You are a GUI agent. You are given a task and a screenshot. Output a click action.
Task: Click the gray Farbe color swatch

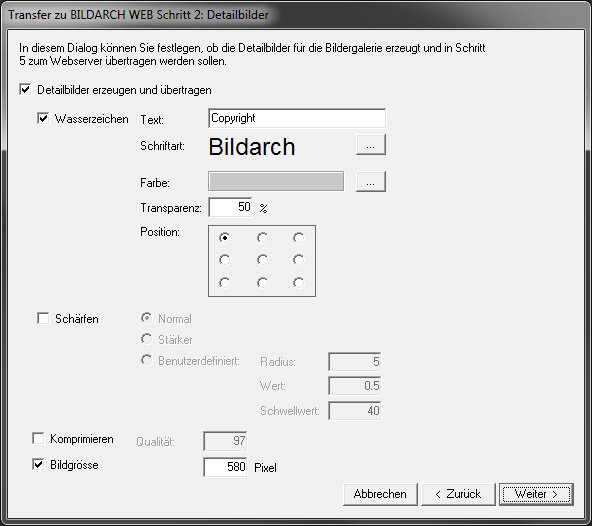(x=276, y=181)
